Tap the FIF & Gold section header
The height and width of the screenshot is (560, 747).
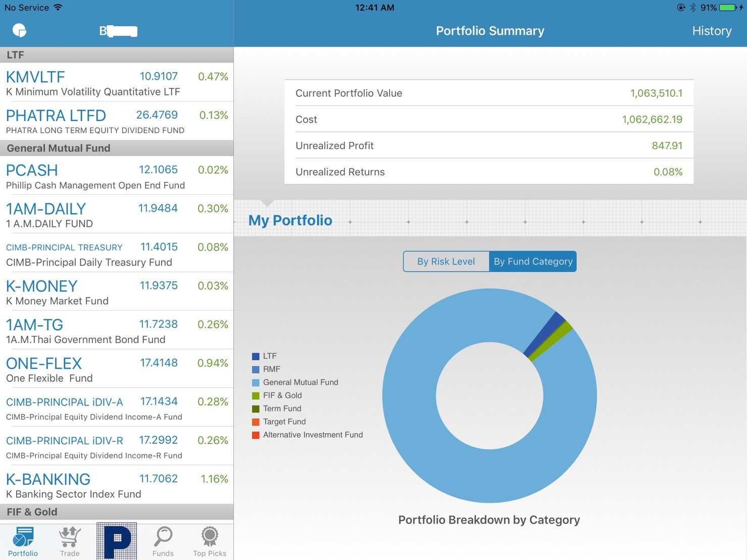pos(117,512)
